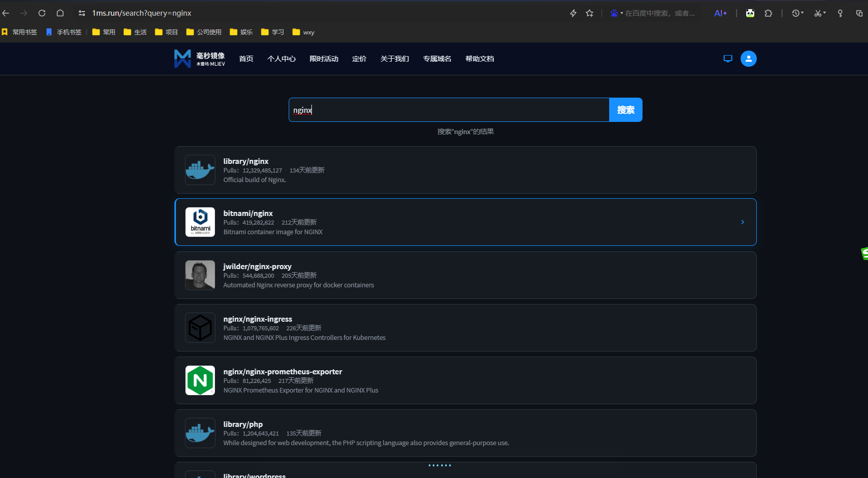Click the nginx search input field
This screenshot has width=868, height=478.
pos(449,110)
